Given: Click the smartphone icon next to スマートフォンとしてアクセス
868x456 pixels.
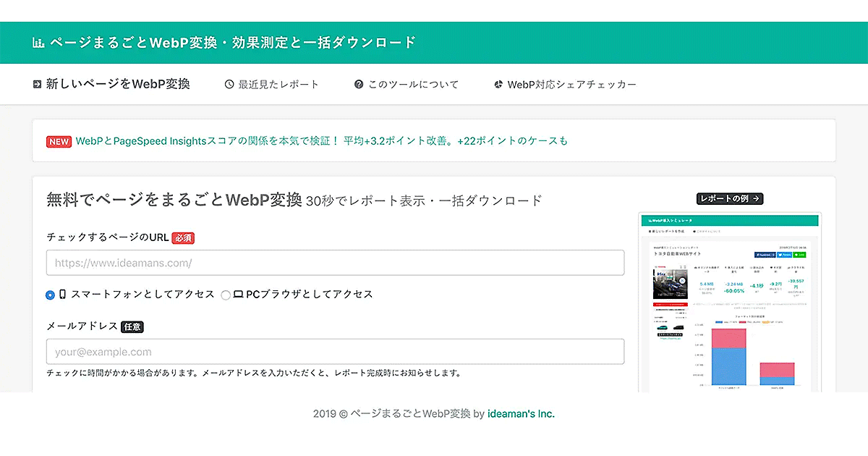Looking at the screenshot, I should (63, 295).
